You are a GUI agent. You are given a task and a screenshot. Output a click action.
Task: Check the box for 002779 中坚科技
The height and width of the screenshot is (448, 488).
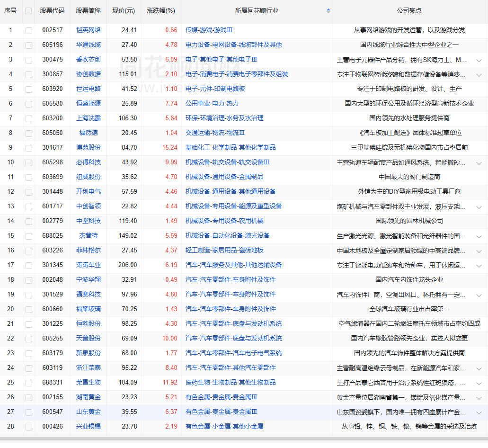point(28,221)
